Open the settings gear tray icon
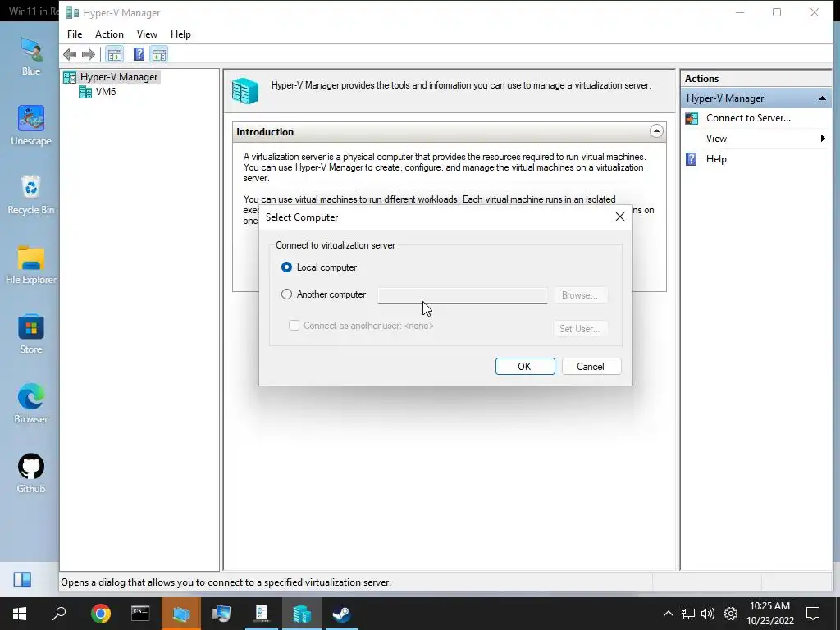This screenshot has height=630, width=840. click(x=731, y=614)
